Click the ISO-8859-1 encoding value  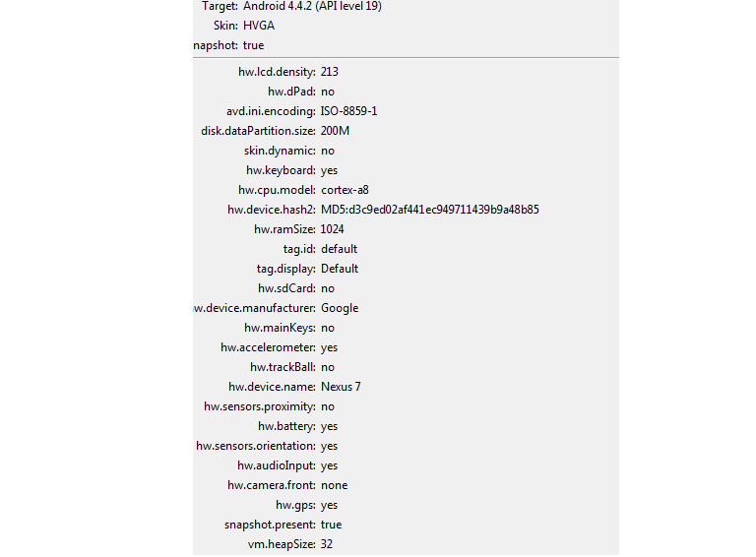click(348, 111)
